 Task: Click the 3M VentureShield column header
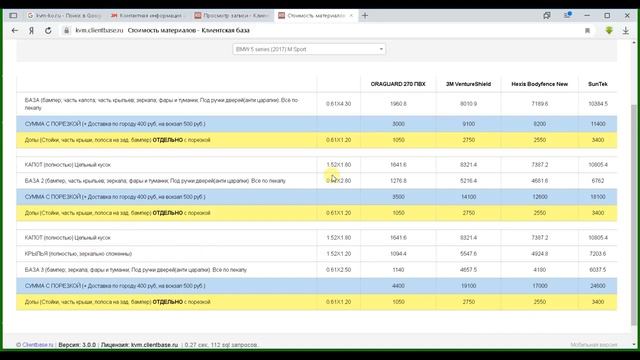tap(468, 84)
